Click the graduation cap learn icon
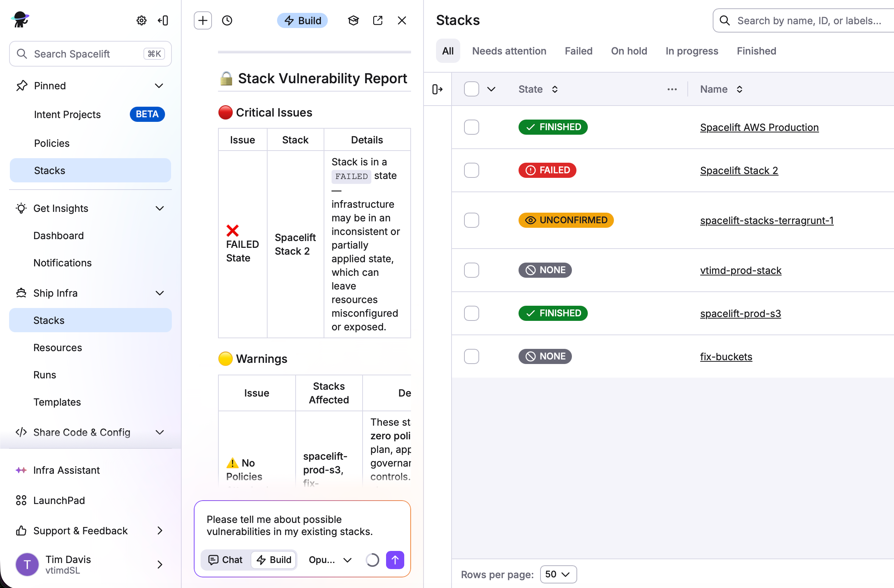This screenshot has height=588, width=894. (x=353, y=20)
